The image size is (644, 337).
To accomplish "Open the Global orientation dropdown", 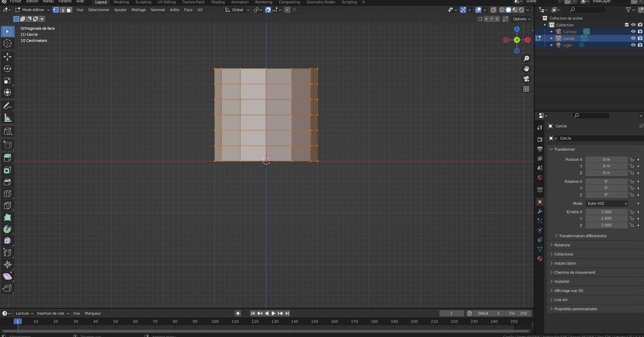I will pos(237,10).
